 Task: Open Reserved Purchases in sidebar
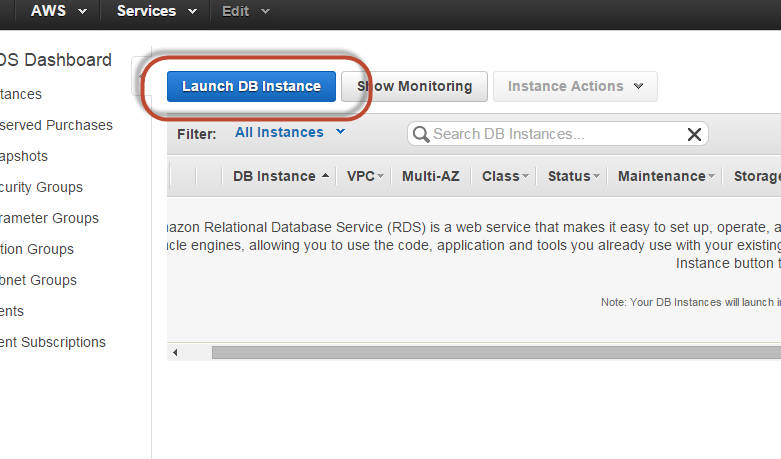(56, 125)
